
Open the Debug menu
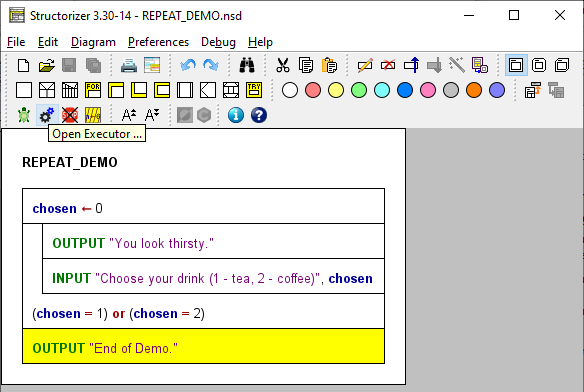pos(218,42)
